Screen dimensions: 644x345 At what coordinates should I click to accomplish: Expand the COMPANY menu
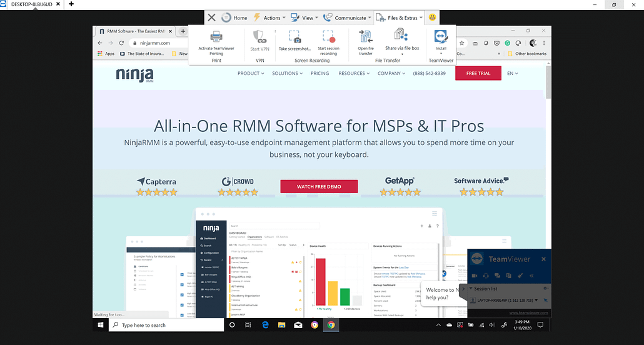tap(391, 73)
